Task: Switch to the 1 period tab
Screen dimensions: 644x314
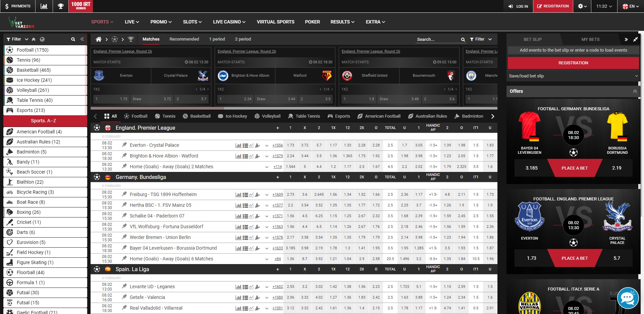Action: point(217,39)
